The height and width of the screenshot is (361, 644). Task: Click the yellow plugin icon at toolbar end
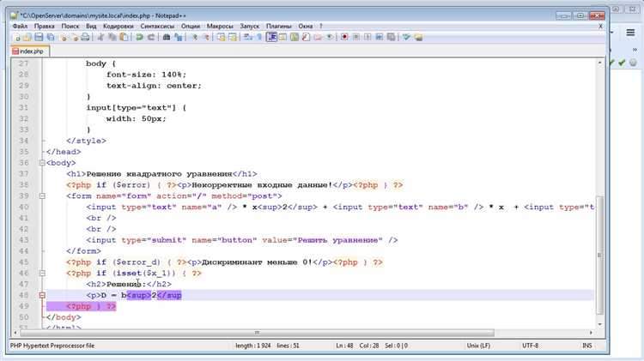pyautogui.click(x=418, y=38)
